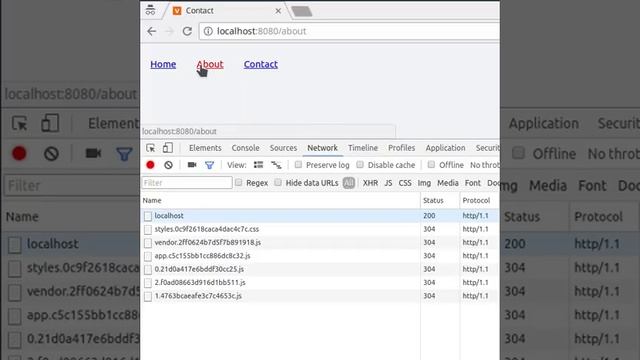Close the Contact browser tab
This screenshot has width=640, height=360.
coord(278,11)
